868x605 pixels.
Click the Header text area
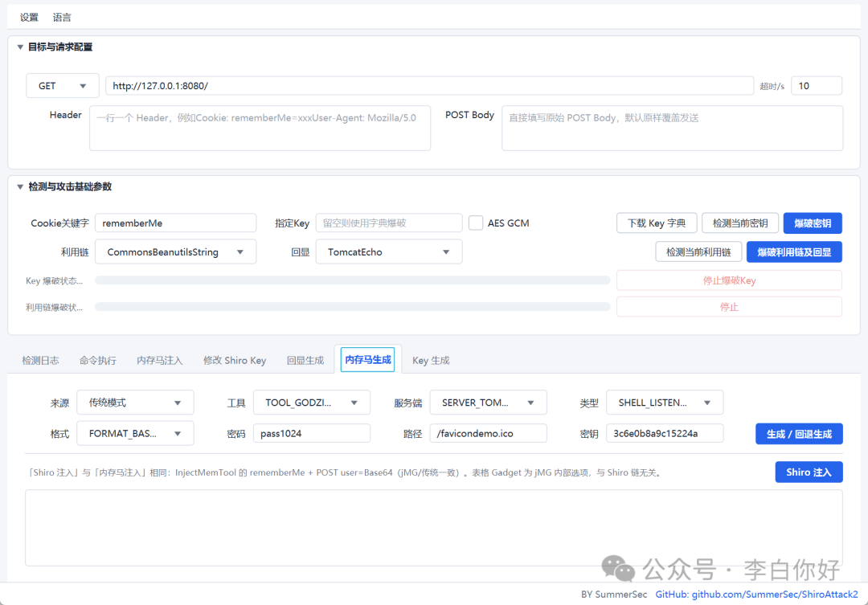point(260,128)
